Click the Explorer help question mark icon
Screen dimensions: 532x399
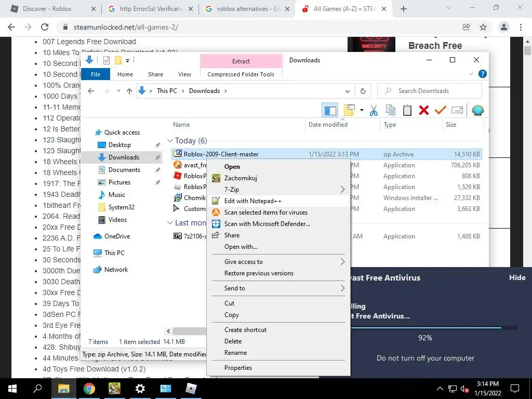pos(482,74)
